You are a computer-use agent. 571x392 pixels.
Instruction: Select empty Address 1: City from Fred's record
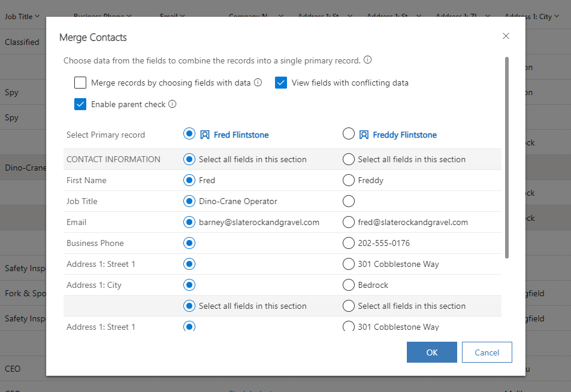(189, 285)
